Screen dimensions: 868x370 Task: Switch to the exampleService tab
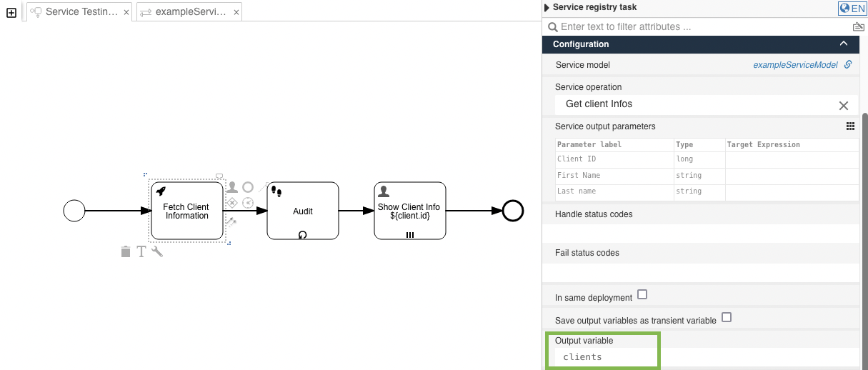[x=184, y=12]
